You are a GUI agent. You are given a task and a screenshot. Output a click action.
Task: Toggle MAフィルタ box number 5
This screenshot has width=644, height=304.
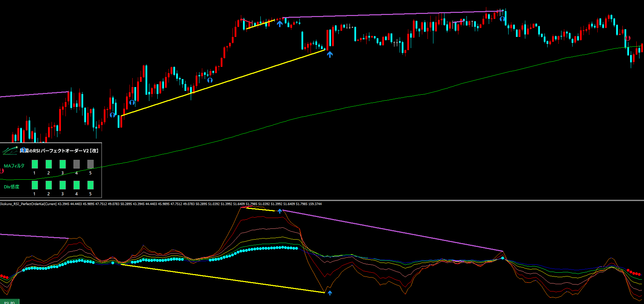91,164
